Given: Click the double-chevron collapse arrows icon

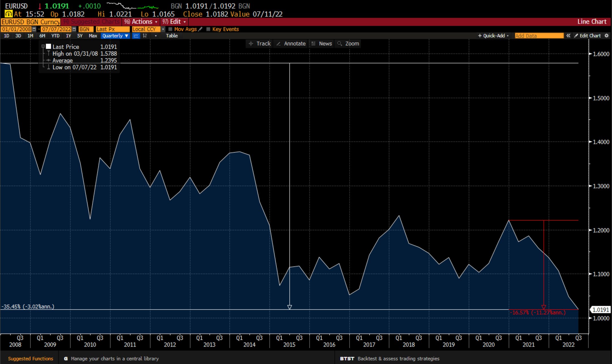Looking at the screenshot, I should 568,36.
